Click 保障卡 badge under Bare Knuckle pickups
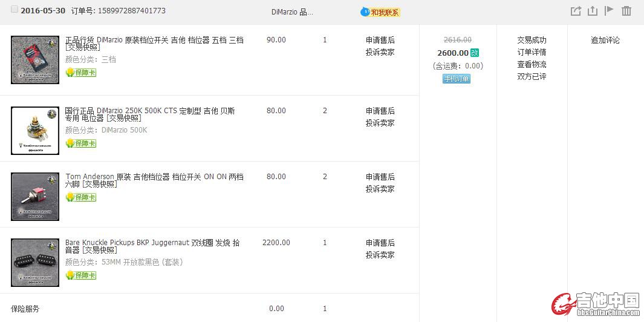Viewport: 644px width, 322px height. [x=81, y=275]
